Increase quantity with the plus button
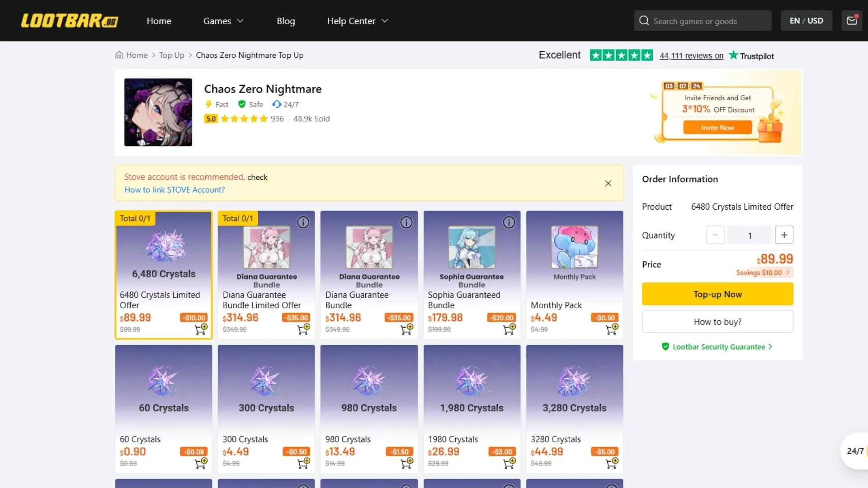This screenshot has width=868, height=488. point(784,235)
